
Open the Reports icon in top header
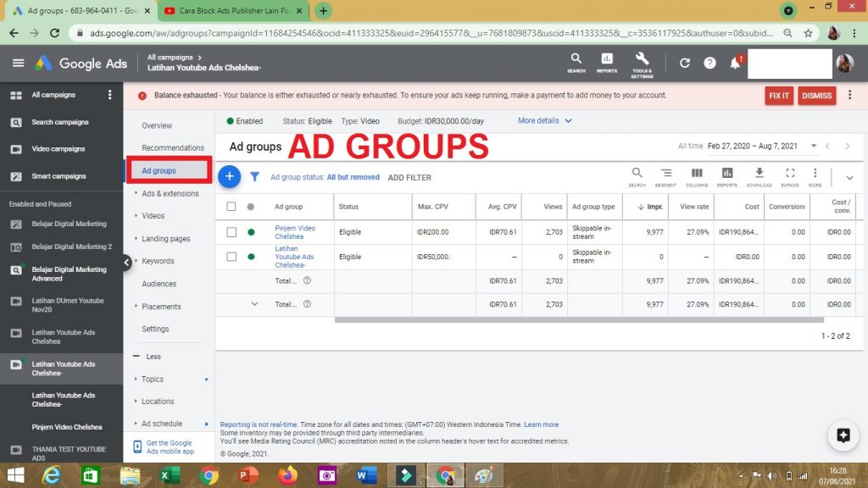pos(607,63)
